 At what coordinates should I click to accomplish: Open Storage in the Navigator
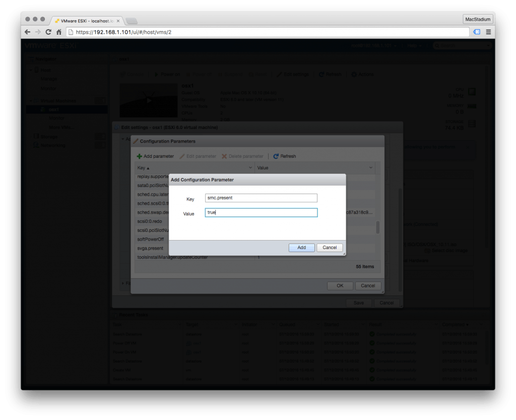pos(49,137)
